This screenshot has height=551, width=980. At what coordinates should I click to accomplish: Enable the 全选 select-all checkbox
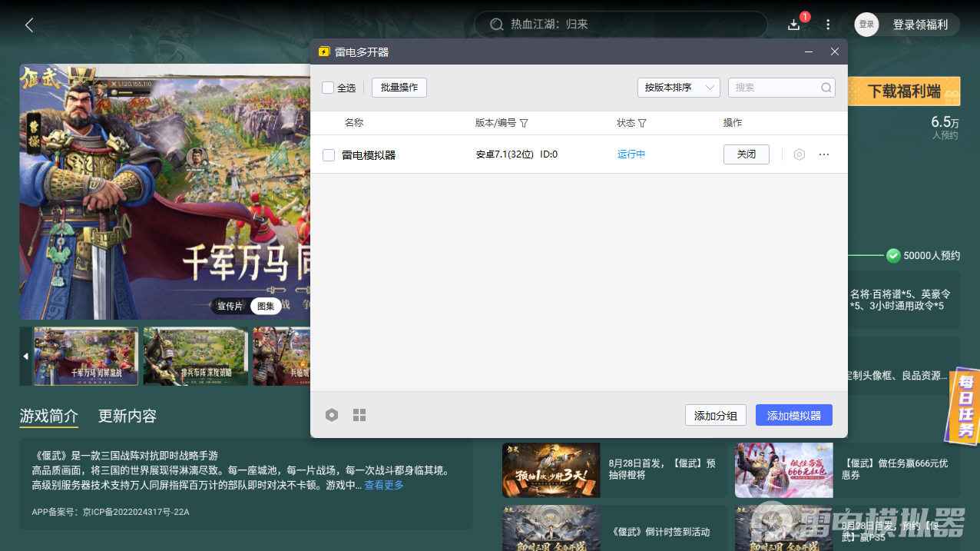(327, 87)
